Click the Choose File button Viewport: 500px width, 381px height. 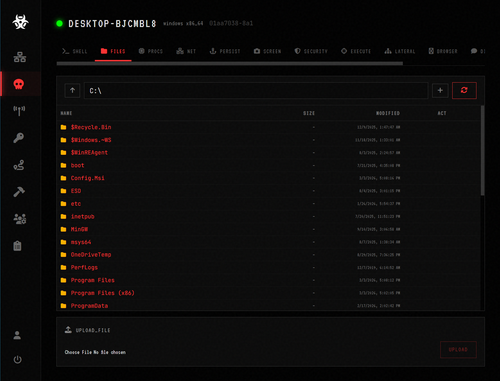point(78,352)
